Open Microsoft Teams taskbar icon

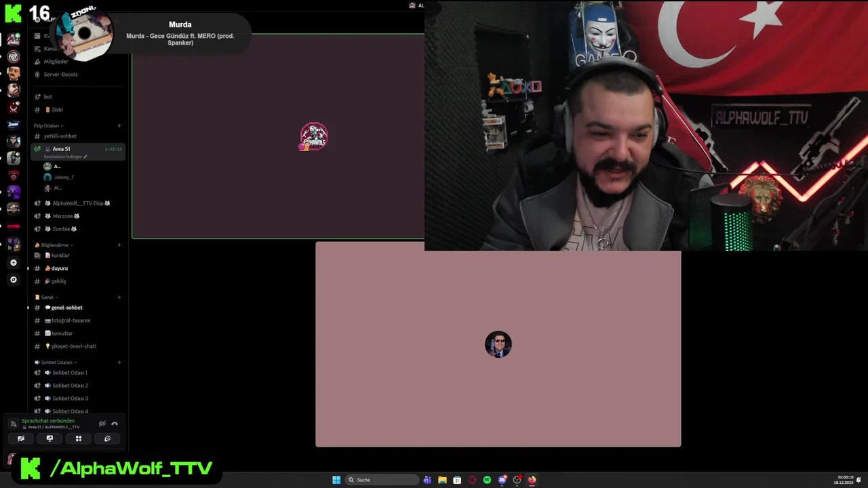coord(427,480)
